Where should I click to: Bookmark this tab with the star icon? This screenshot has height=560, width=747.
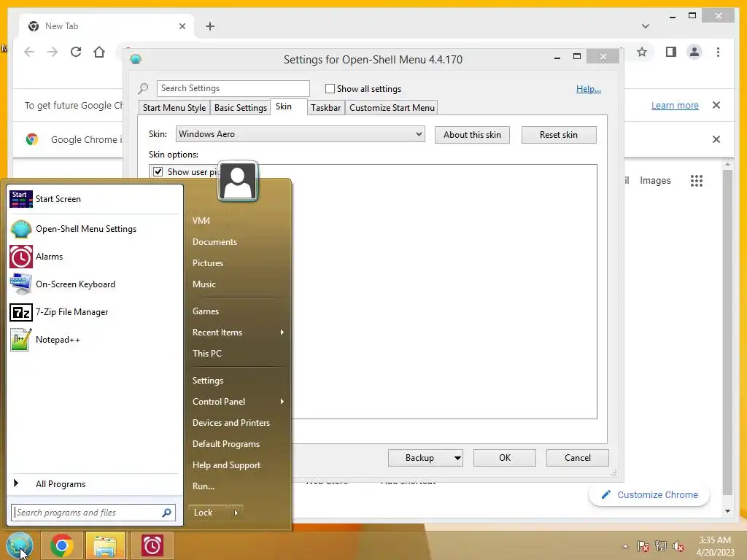pos(642,52)
